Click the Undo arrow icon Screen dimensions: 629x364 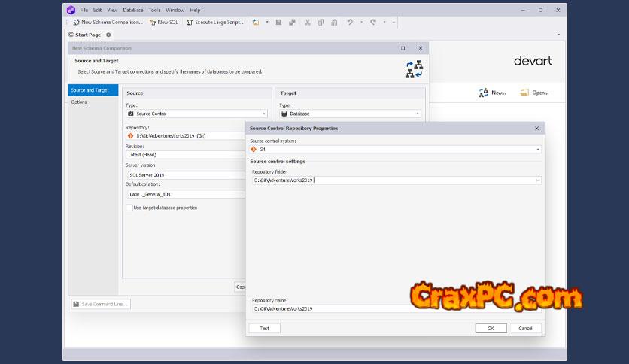350,23
